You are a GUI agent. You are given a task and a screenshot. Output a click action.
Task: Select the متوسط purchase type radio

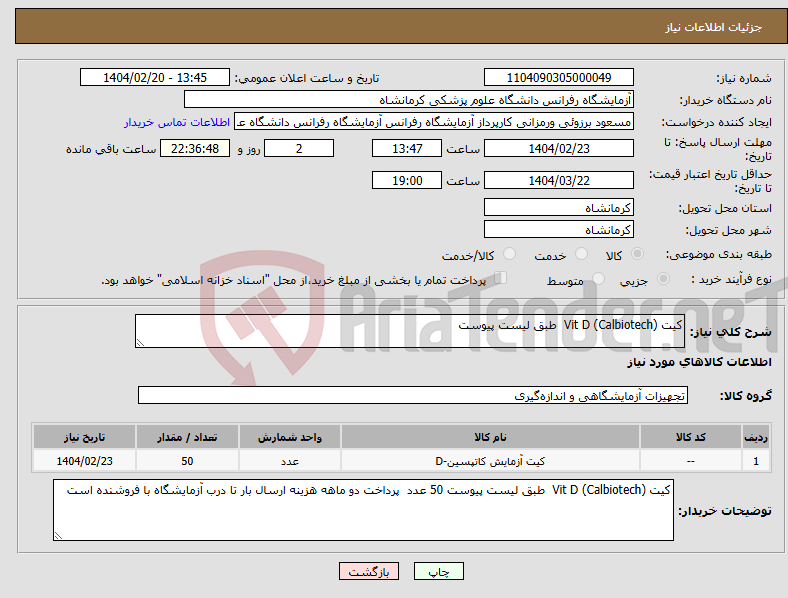click(x=598, y=278)
